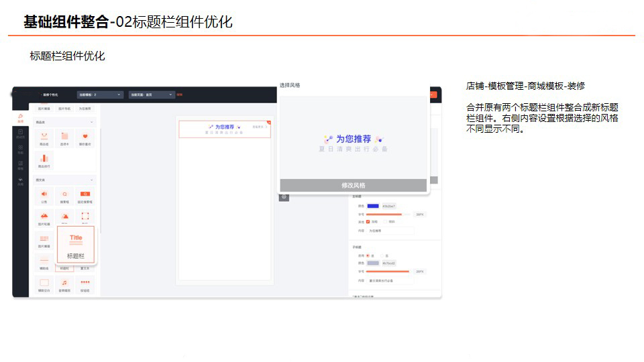Add the 商品组 component tile
Image resolution: width=644 pixels, height=362 pixels.
[x=44, y=139]
